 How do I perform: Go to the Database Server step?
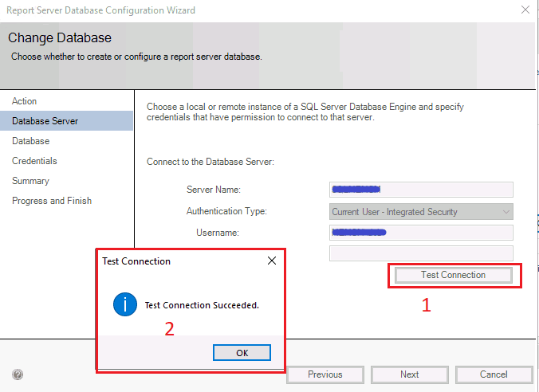point(45,121)
